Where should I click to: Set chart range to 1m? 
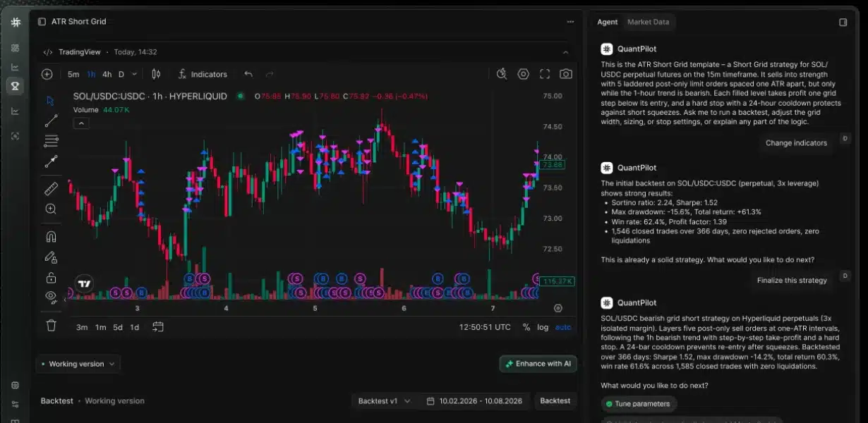pyautogui.click(x=101, y=327)
